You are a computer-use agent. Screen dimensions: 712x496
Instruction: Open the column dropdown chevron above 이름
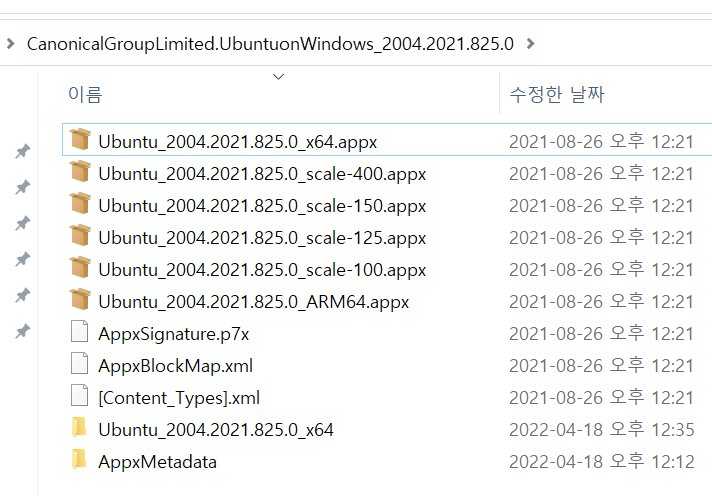[x=278, y=77]
